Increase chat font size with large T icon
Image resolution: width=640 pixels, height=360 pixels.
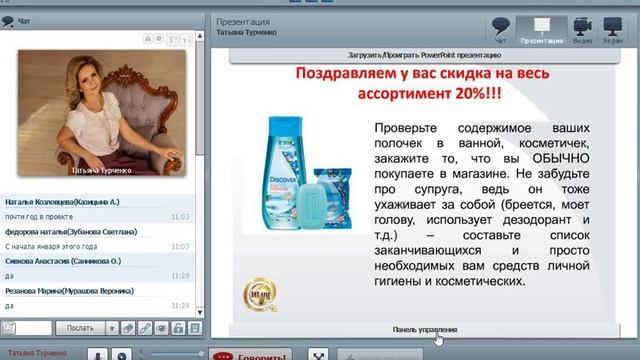[x=172, y=40]
